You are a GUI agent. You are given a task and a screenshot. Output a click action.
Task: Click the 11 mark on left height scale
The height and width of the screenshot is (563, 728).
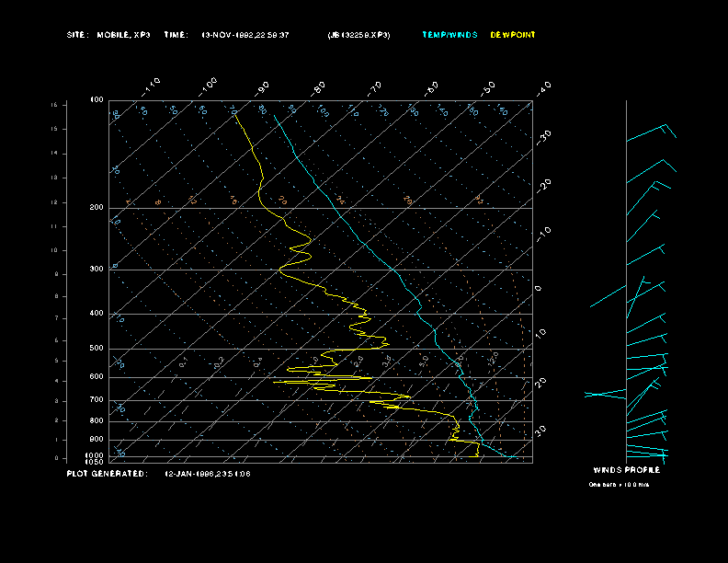coord(54,226)
